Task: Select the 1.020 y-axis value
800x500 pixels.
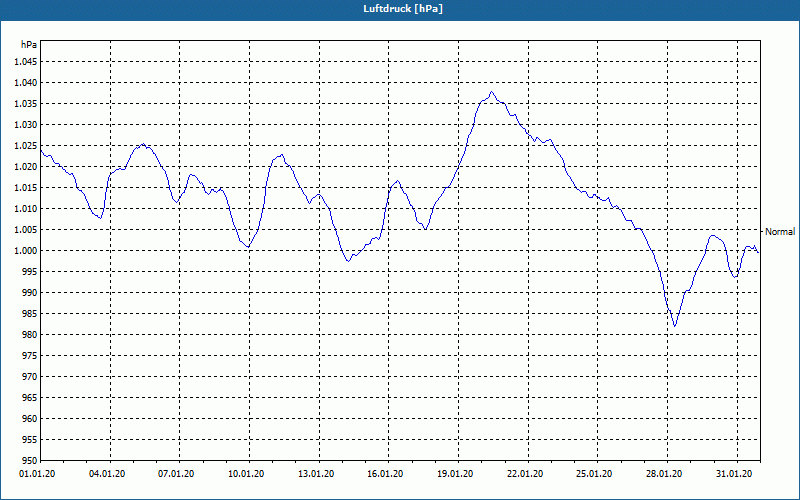Action: [x=26, y=166]
